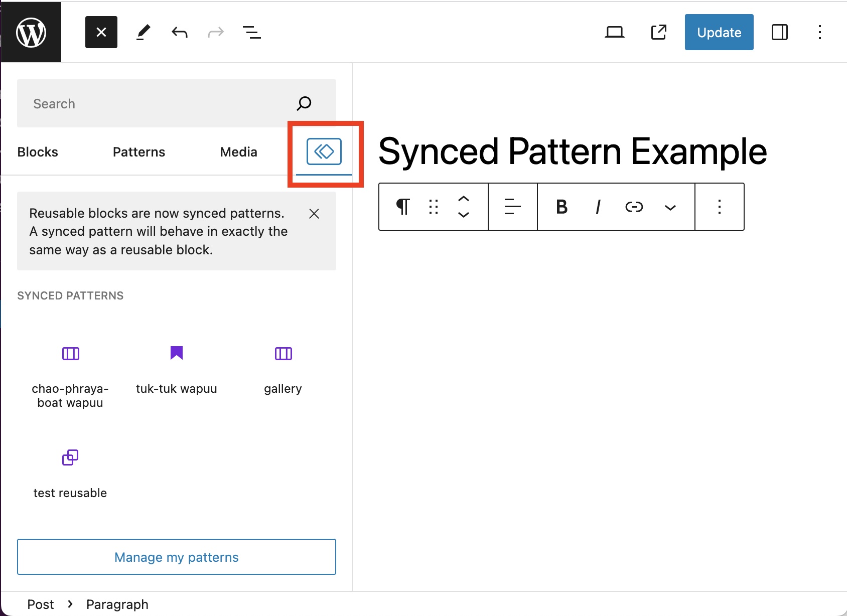Toggle bold formatting on the paragraph
This screenshot has width=847, height=616.
561,207
